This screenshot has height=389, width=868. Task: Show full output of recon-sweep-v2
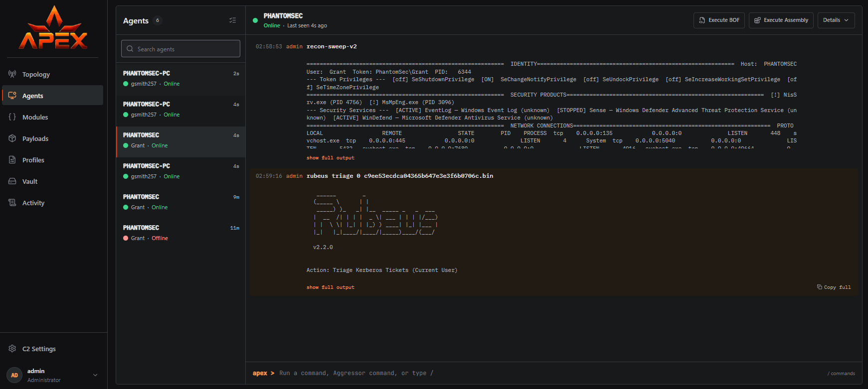[330, 158]
